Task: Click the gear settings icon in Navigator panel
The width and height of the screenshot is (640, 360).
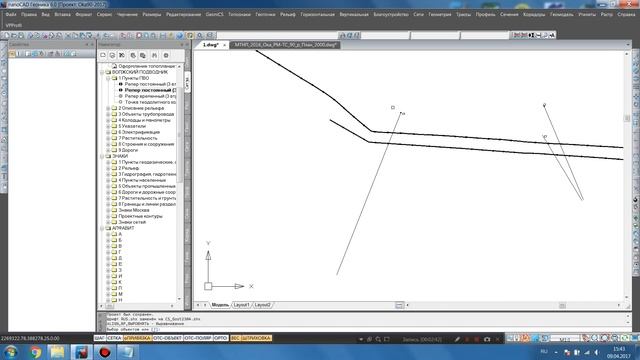Action: click(166, 55)
